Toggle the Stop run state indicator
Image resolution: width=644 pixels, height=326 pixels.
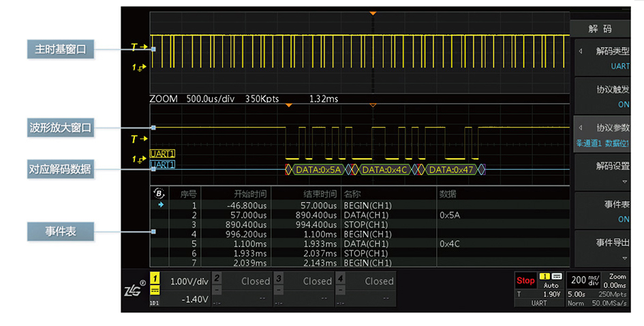click(525, 280)
